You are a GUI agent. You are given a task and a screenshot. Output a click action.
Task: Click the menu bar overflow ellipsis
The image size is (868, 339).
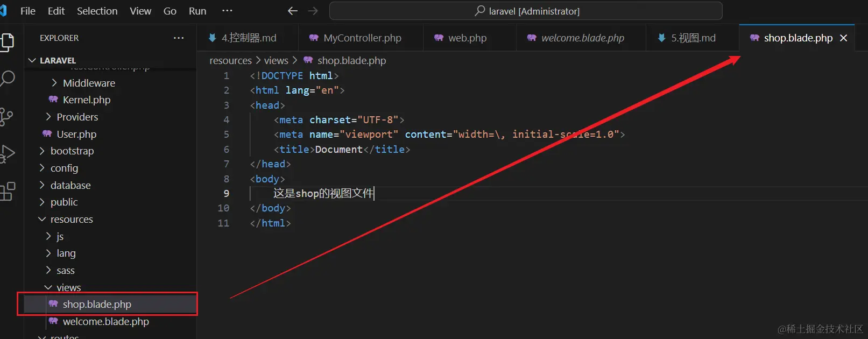227,11
